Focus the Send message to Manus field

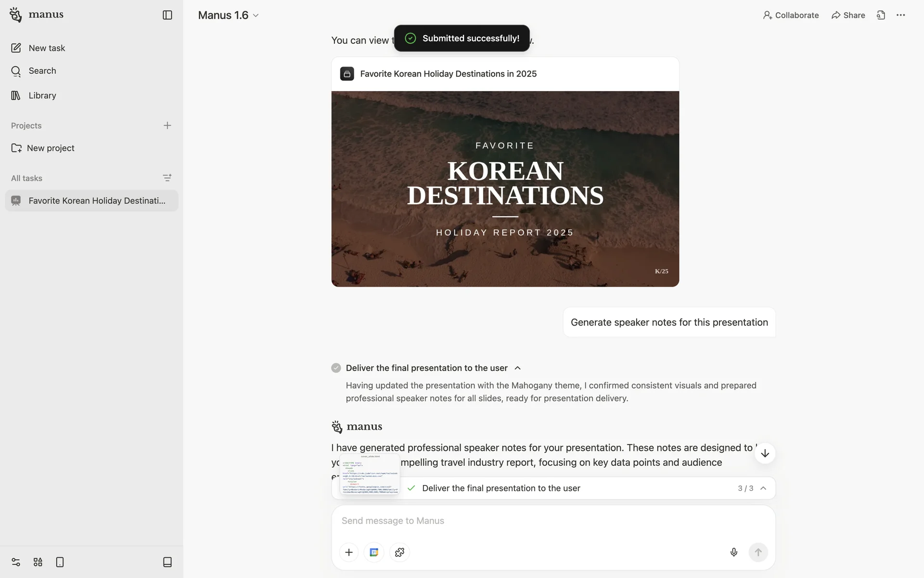click(552, 521)
